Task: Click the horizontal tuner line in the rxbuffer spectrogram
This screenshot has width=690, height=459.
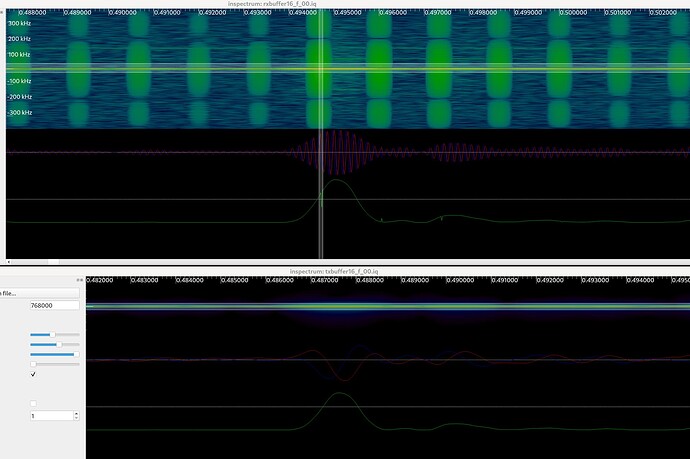Action: tap(348, 69)
